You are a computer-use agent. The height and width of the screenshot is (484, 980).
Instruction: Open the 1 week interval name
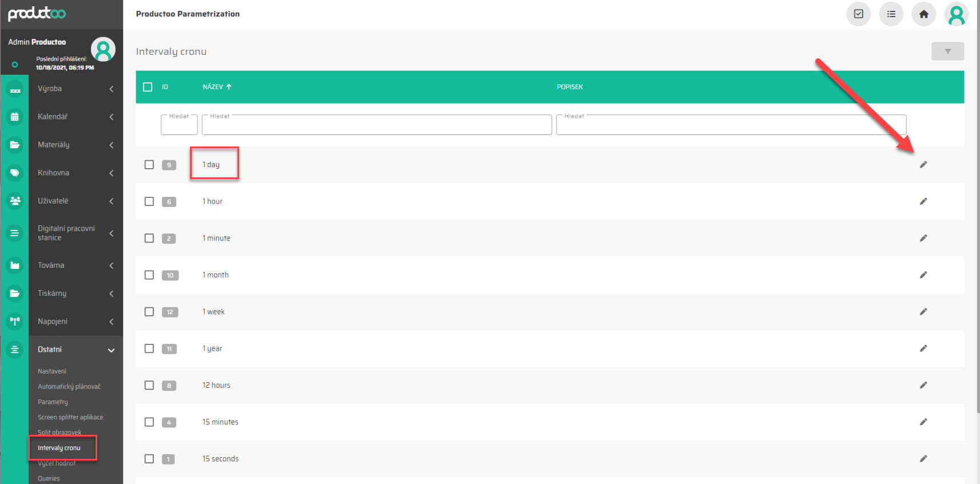tap(213, 312)
